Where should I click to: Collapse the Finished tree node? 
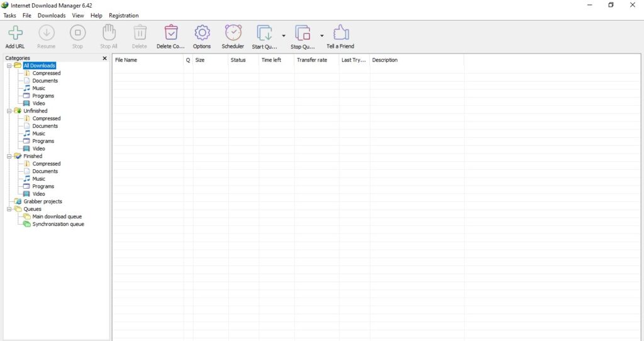pyautogui.click(x=9, y=156)
